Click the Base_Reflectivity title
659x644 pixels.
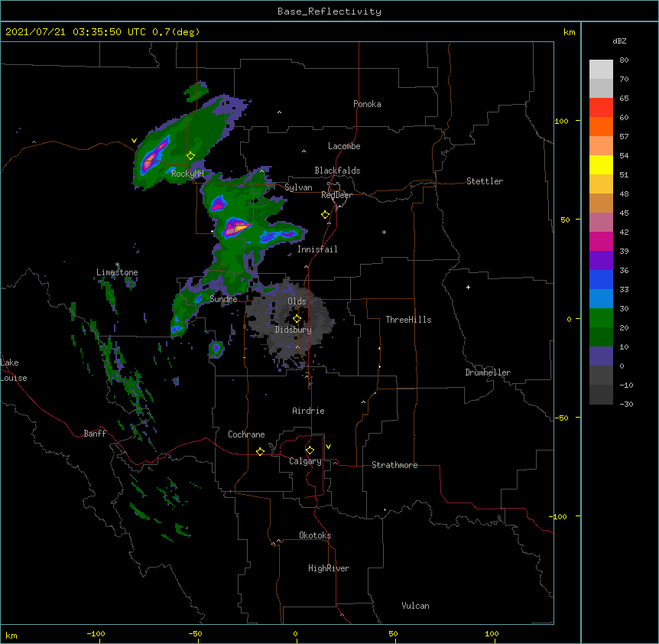point(329,11)
